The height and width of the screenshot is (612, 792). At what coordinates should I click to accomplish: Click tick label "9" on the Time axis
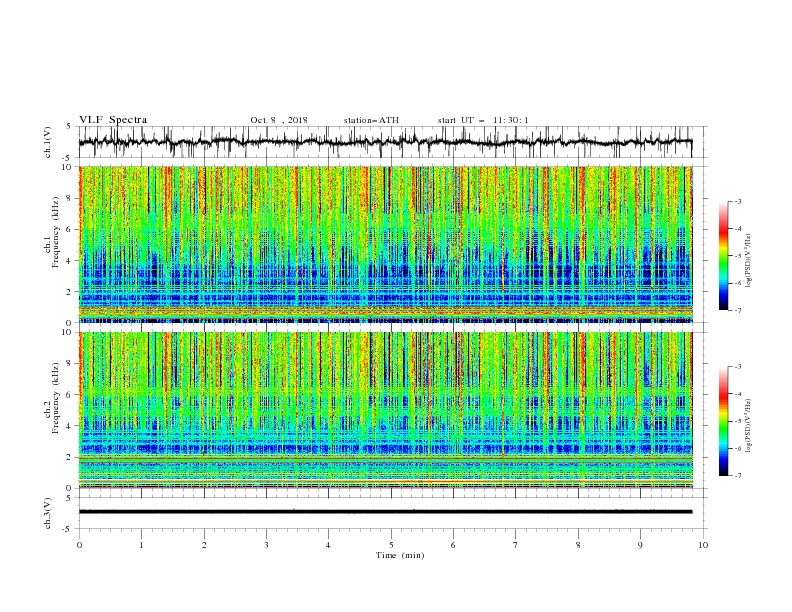640,545
